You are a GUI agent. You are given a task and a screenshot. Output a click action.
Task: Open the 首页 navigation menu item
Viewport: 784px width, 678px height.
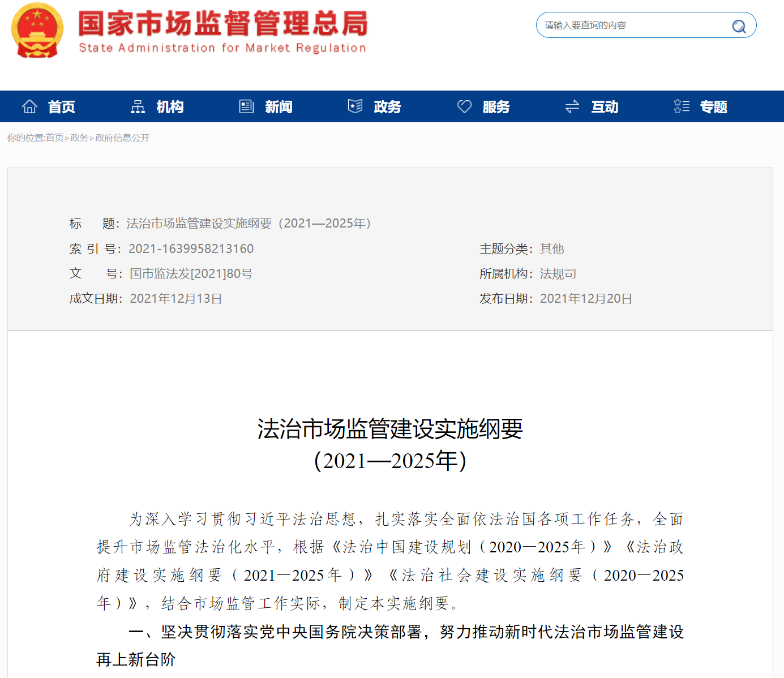click(61, 107)
